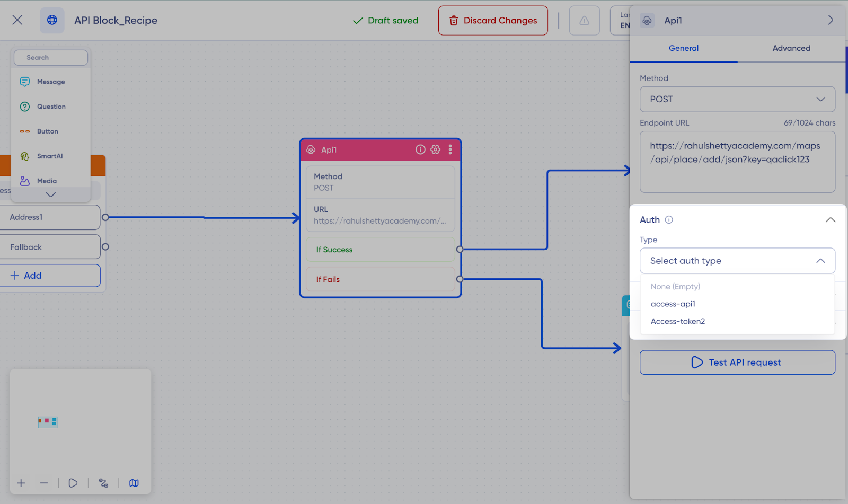848x504 pixels.
Task: Click the Fallback output connector port
Action: point(105,247)
